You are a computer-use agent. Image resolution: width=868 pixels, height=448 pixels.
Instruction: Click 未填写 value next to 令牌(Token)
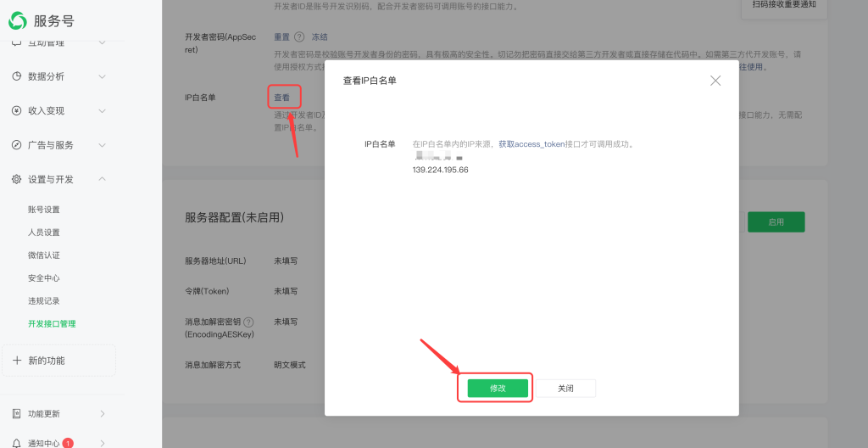[286, 291]
